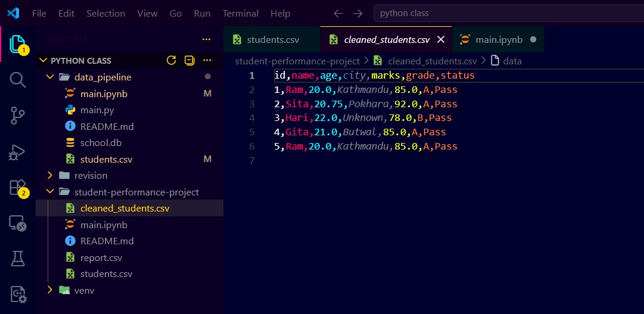The height and width of the screenshot is (314, 644).
Task: Click the Hari row in editor
Action: 363,118
